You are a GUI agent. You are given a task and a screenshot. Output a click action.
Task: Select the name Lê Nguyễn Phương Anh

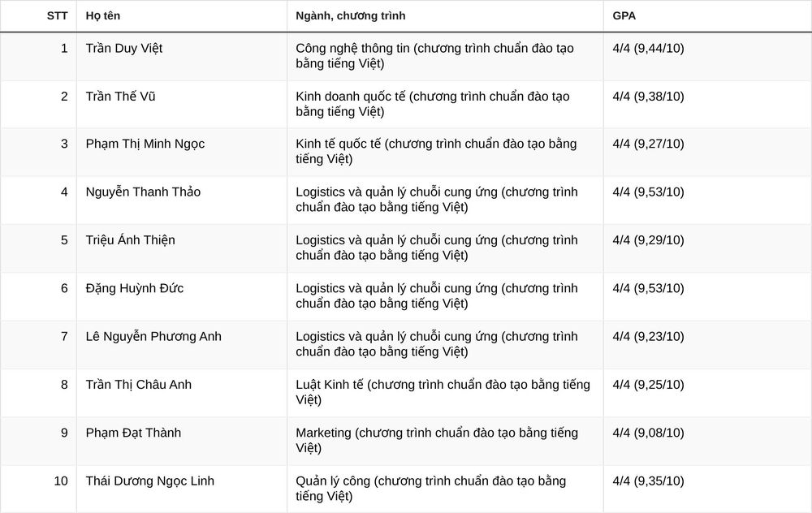pos(153,337)
